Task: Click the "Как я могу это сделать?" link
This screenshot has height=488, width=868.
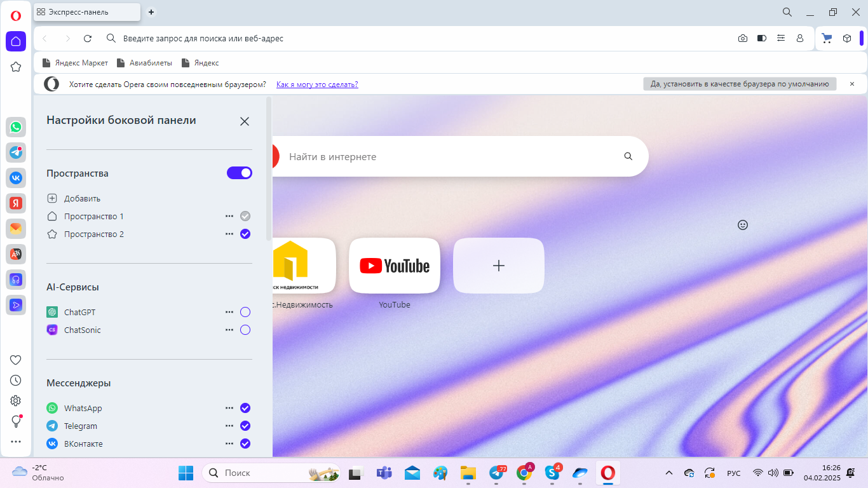Action: (x=317, y=85)
